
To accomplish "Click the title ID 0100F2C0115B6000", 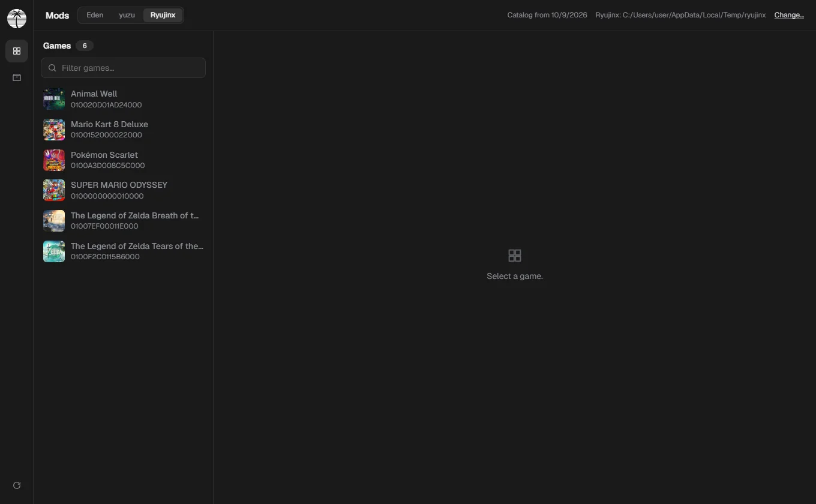I will [105, 257].
